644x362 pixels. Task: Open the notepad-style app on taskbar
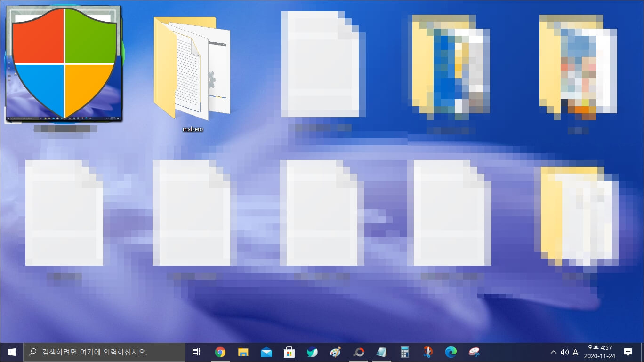381,352
